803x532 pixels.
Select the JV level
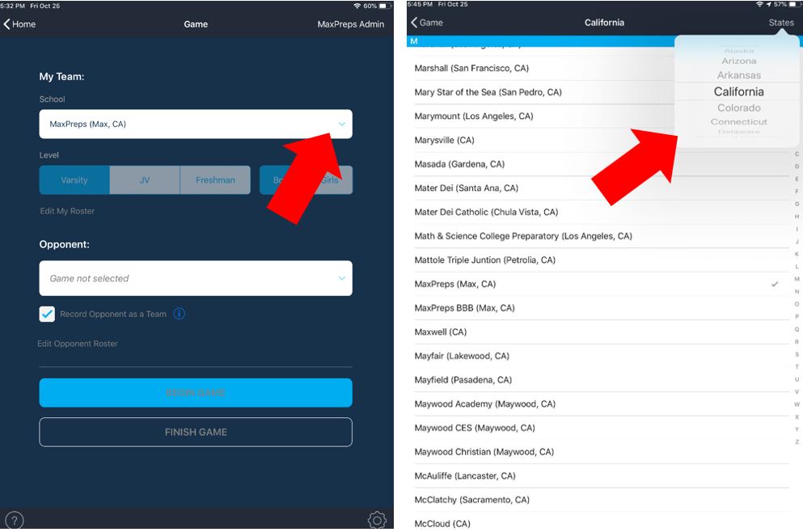point(145,180)
